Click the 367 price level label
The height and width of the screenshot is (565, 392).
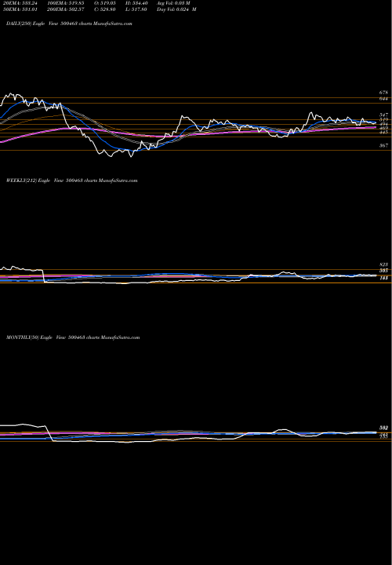tap(383, 146)
